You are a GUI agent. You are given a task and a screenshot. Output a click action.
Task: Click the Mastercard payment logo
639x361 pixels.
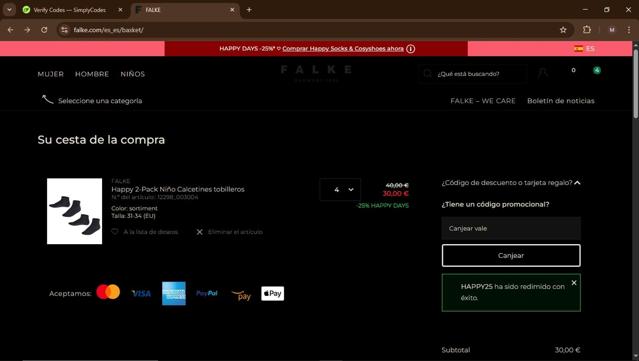[108, 292]
